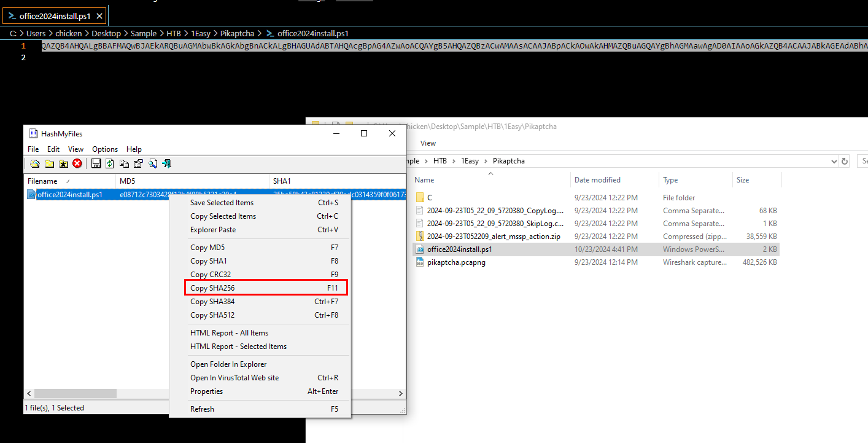Viewport: 868px width, 443px height.
Task: Click the scroll-left arrow in HashMyFiles
Action: (29, 393)
